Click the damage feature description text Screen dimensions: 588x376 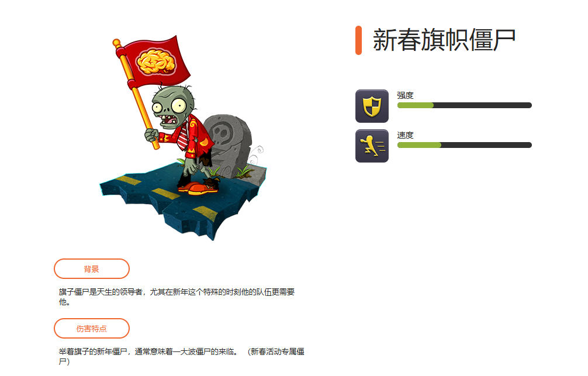tap(182, 357)
